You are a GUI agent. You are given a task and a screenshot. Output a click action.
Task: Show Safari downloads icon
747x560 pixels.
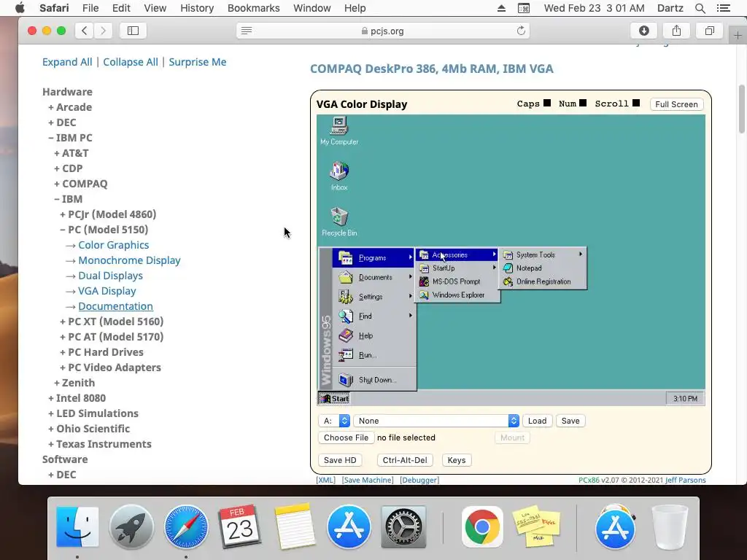click(643, 31)
